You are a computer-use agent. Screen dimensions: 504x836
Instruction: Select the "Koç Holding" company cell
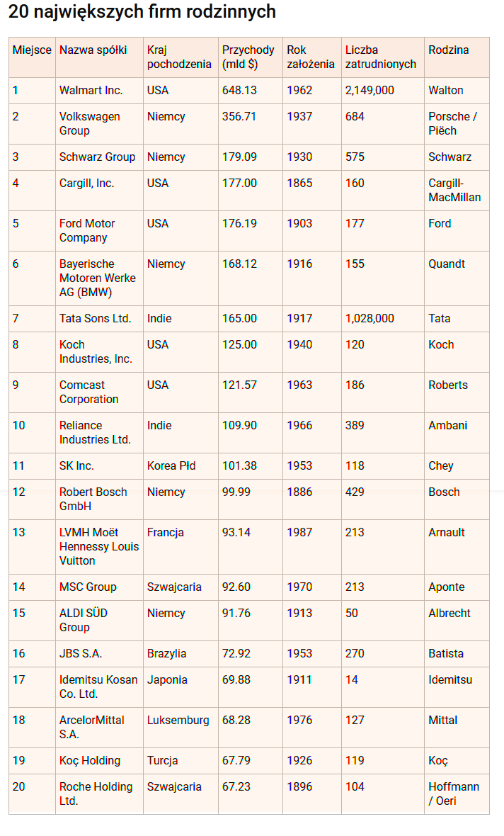[x=90, y=761]
